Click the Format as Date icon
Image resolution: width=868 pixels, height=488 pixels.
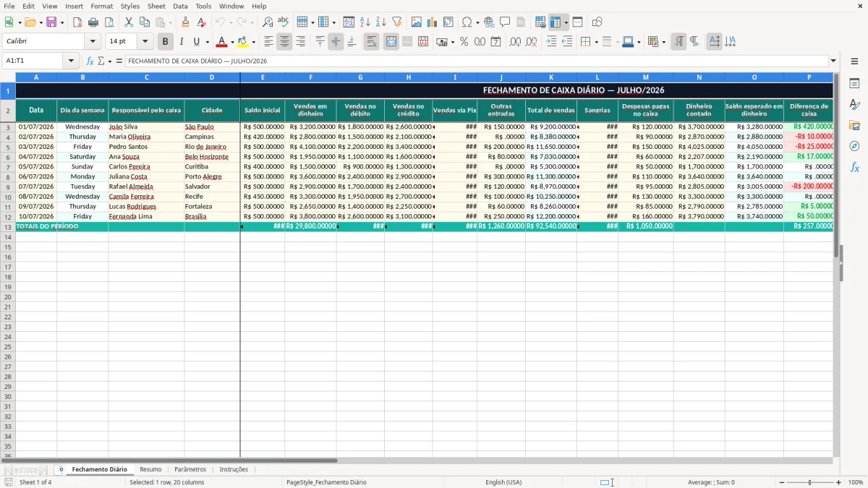[x=495, y=42]
